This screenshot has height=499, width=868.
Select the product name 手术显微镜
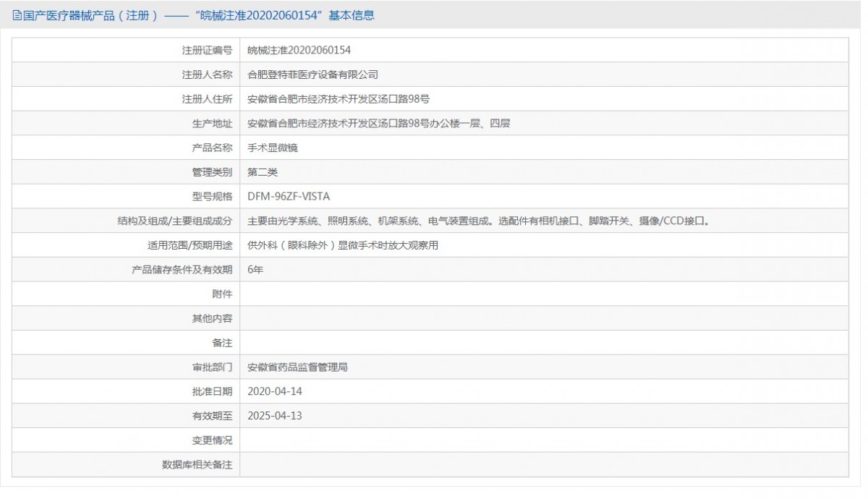tap(273, 148)
